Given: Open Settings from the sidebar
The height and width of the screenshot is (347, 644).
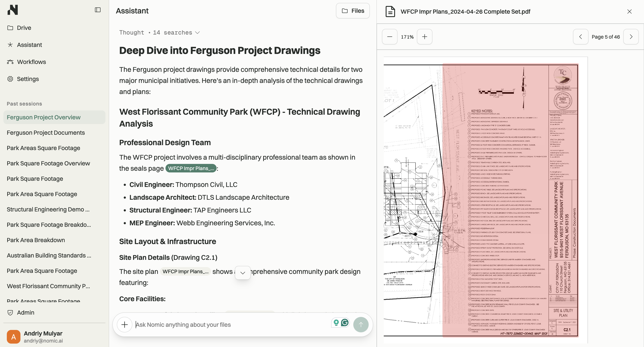Looking at the screenshot, I should (28, 79).
